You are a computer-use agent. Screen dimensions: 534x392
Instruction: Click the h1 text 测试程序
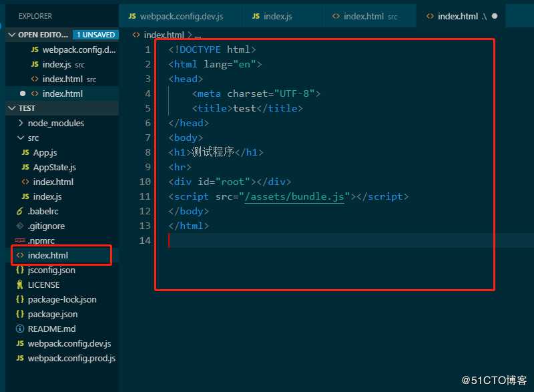(x=213, y=152)
